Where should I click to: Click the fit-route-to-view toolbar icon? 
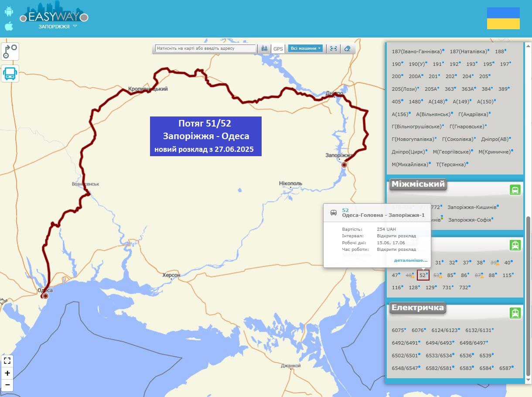point(334,48)
